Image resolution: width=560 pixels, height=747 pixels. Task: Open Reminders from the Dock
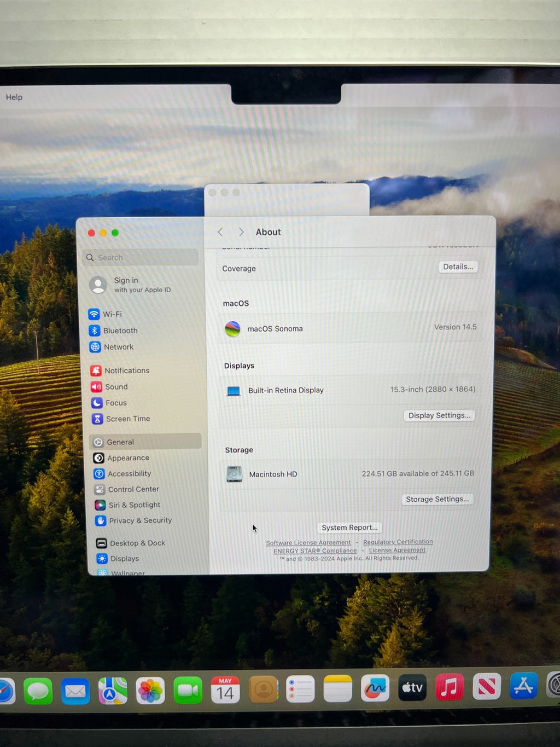[x=300, y=689]
